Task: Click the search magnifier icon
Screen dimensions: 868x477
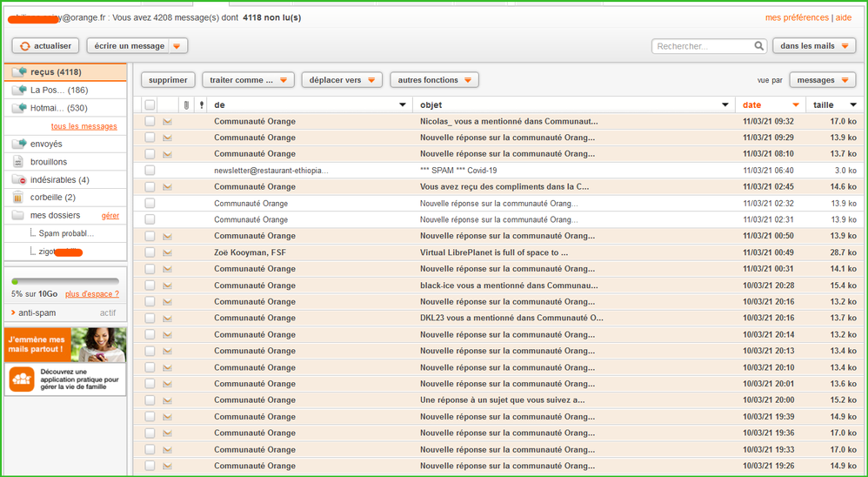Action: (758, 46)
